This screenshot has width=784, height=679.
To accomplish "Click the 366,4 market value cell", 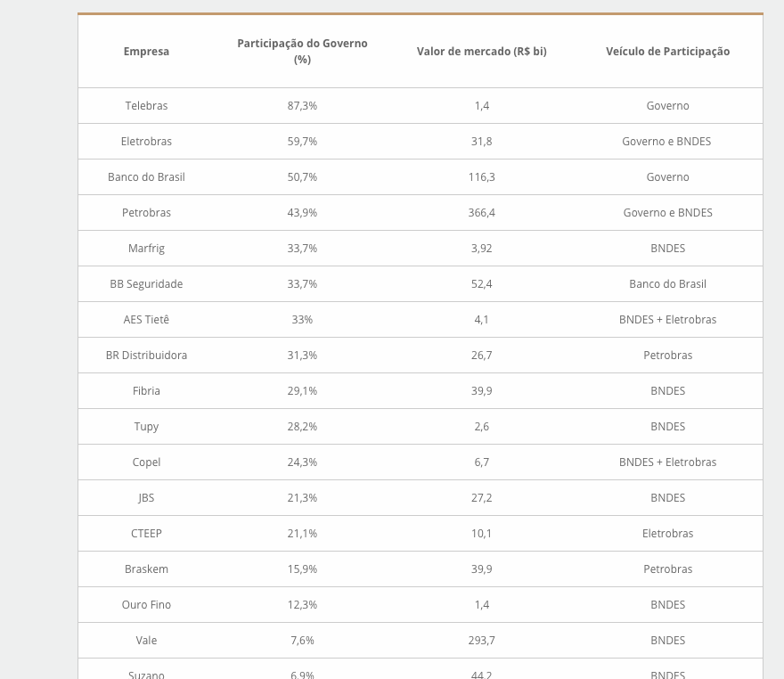I will pos(481,213).
